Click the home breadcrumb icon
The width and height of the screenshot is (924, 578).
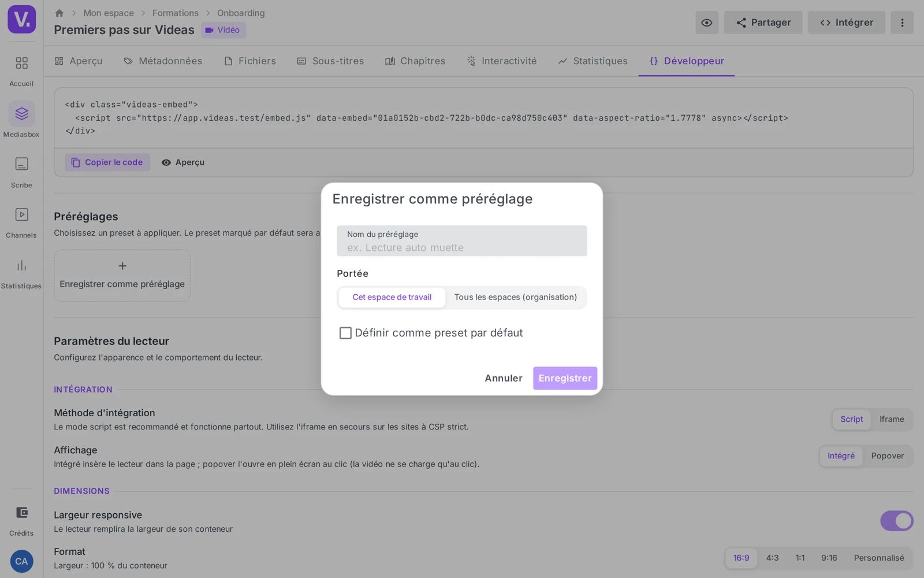coord(59,13)
